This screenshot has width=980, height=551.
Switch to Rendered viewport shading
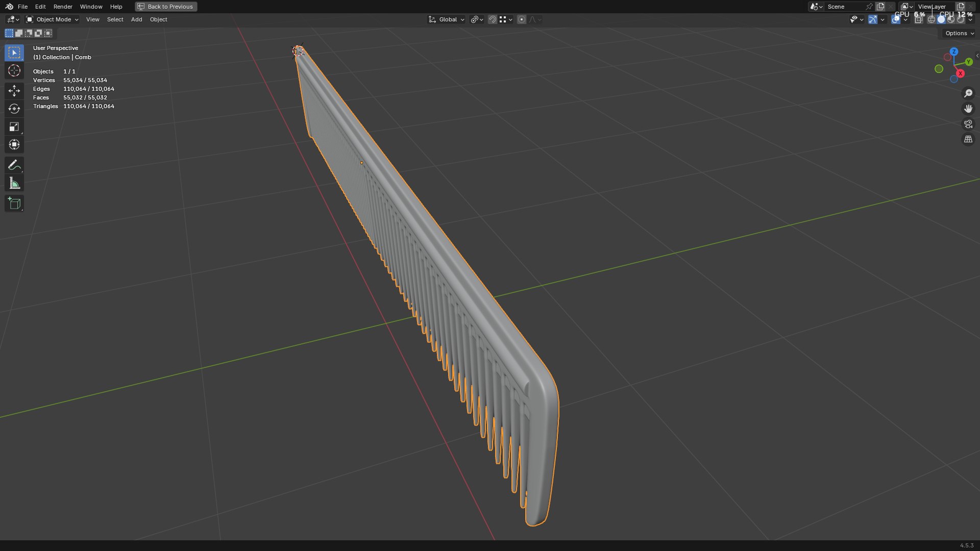click(x=961, y=19)
